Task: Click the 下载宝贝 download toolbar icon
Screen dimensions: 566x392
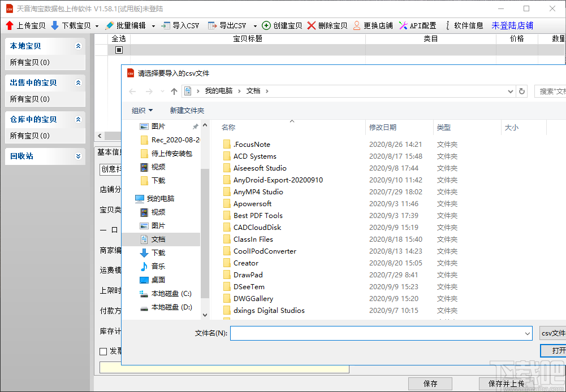Action: click(55, 25)
